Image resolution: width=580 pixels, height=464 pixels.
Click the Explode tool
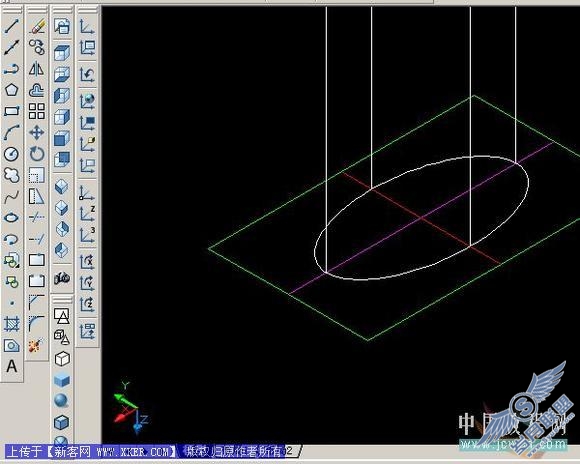(x=37, y=345)
